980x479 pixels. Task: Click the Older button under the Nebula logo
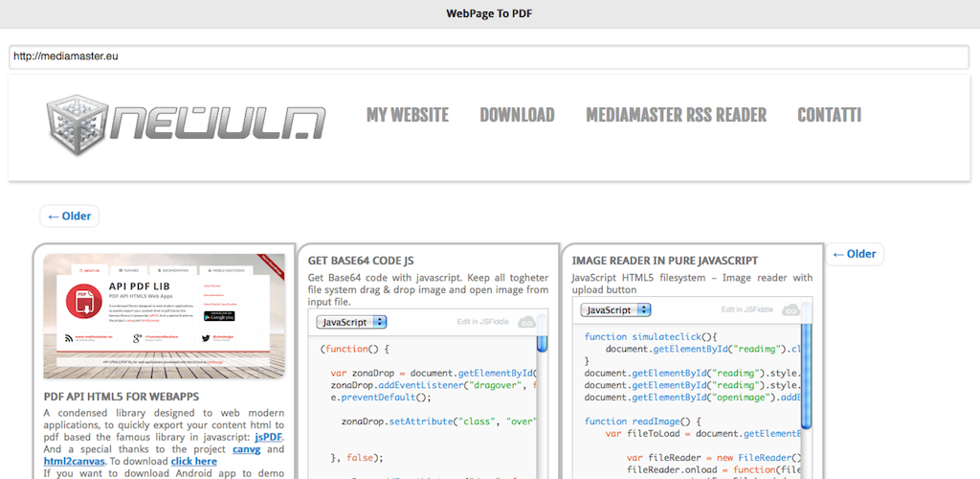click(x=69, y=217)
